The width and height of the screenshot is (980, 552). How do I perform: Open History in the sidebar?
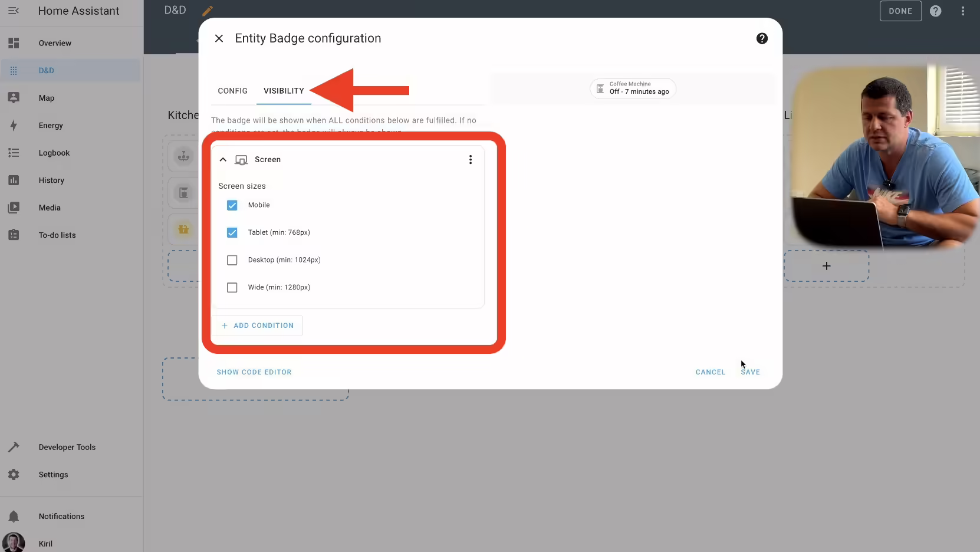pos(71,180)
